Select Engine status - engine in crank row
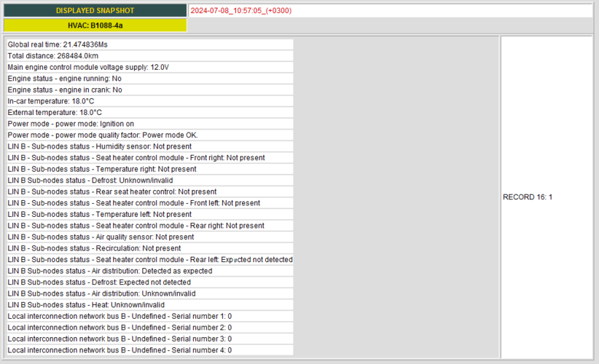 coord(150,90)
